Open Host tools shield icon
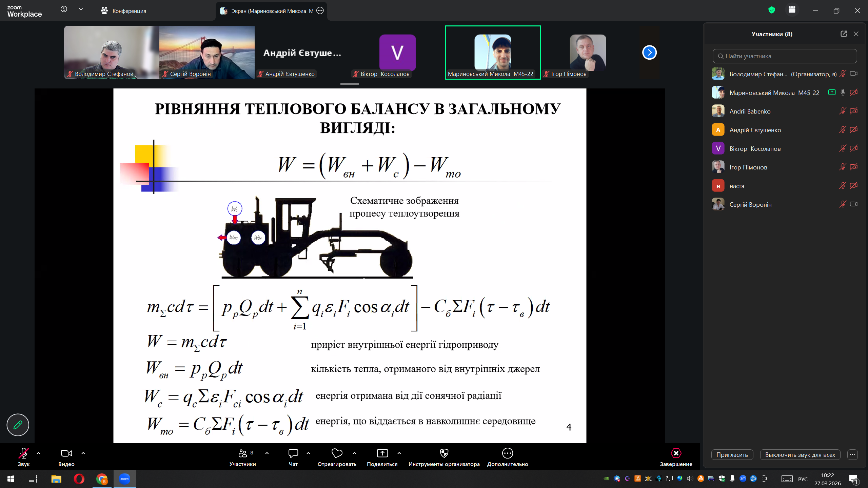This screenshot has width=868, height=488. click(x=444, y=453)
